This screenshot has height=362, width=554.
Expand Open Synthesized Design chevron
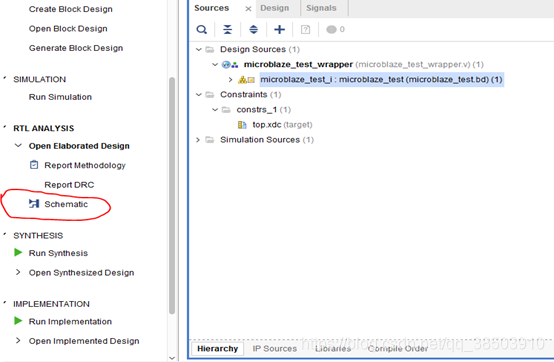tap(18, 272)
